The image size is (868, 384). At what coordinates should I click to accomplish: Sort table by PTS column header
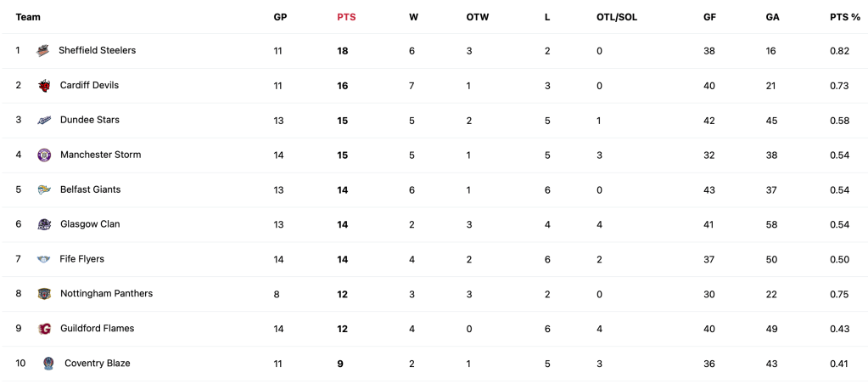click(x=346, y=17)
